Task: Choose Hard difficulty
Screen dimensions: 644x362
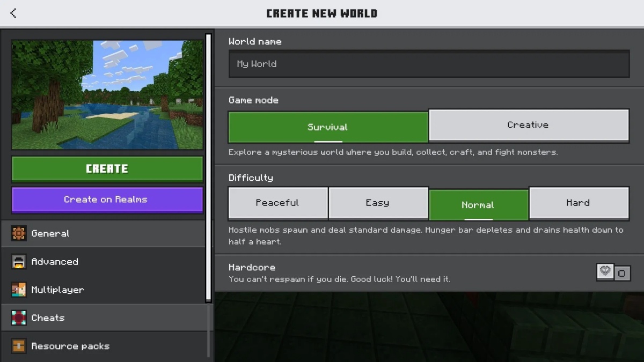Action: coord(579,203)
